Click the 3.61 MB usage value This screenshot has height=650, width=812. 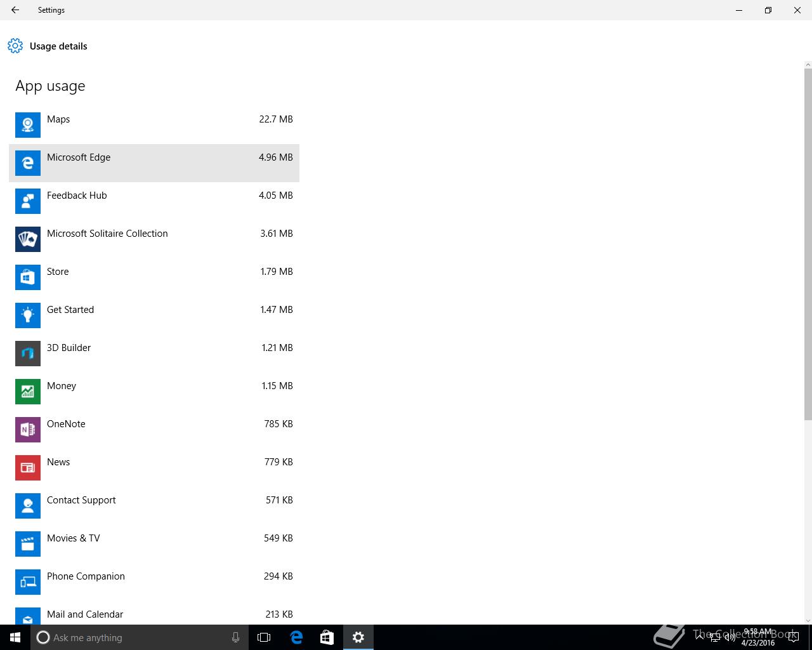pyautogui.click(x=277, y=234)
